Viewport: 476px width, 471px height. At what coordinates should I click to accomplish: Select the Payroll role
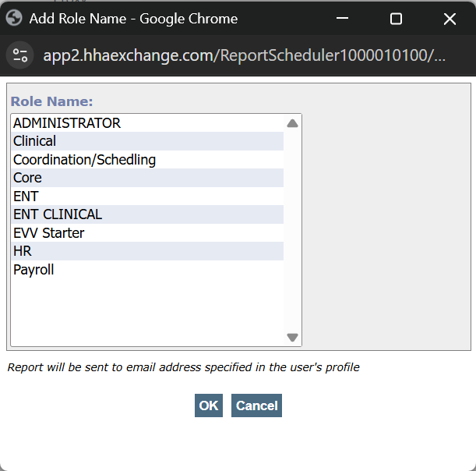click(x=33, y=270)
